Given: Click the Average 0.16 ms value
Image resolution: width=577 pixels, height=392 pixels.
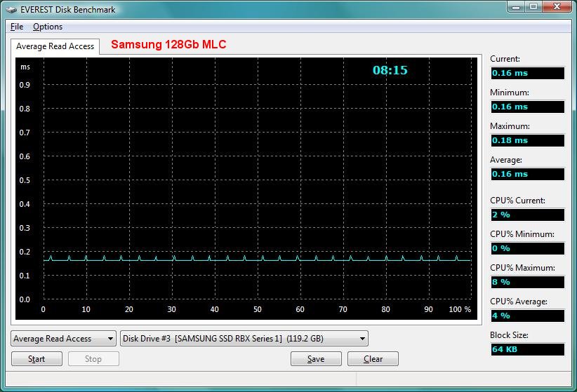Looking at the screenshot, I should pyautogui.click(x=527, y=174).
